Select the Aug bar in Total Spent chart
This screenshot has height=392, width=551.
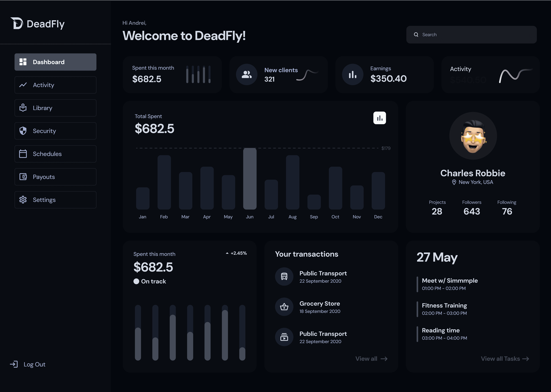point(293,182)
